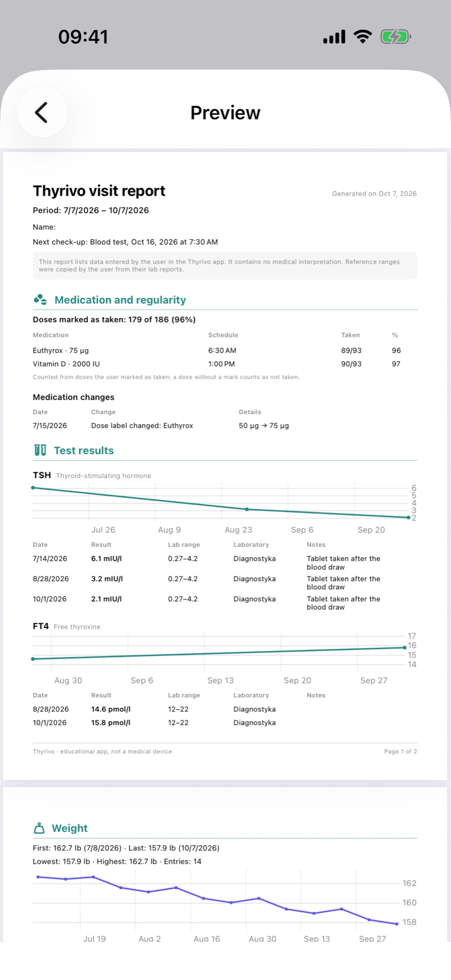Image resolution: width=451 pixels, height=980 pixels.
Task: Tap the FT4 chart's first data point
Action: point(33,659)
